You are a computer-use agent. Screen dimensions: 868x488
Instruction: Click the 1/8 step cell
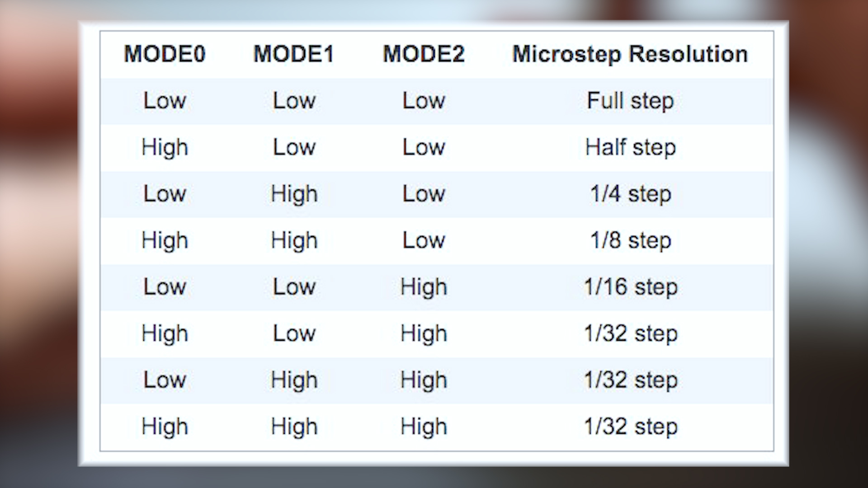tap(630, 240)
